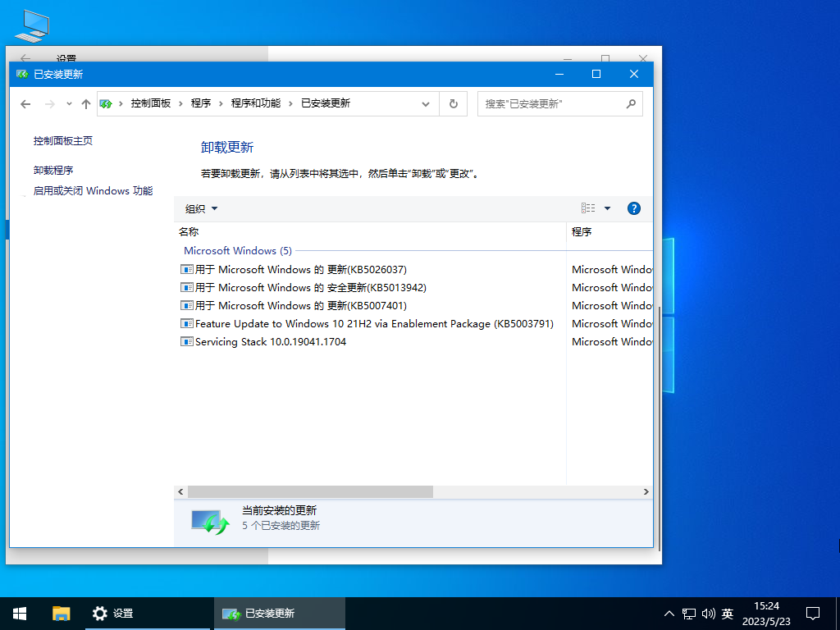840x630 pixels.
Task: Click the horizontal scrollbar right arrow
Action: point(647,491)
